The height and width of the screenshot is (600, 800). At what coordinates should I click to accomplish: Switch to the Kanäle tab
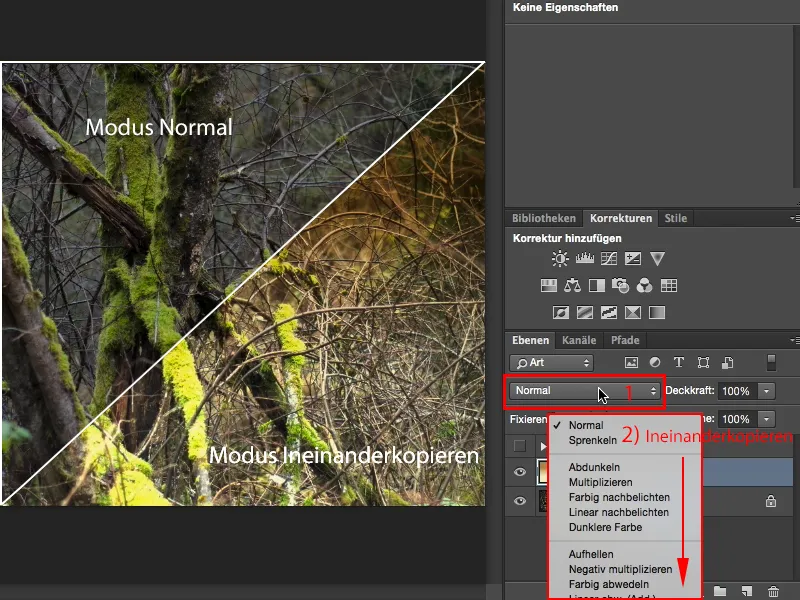[579, 340]
